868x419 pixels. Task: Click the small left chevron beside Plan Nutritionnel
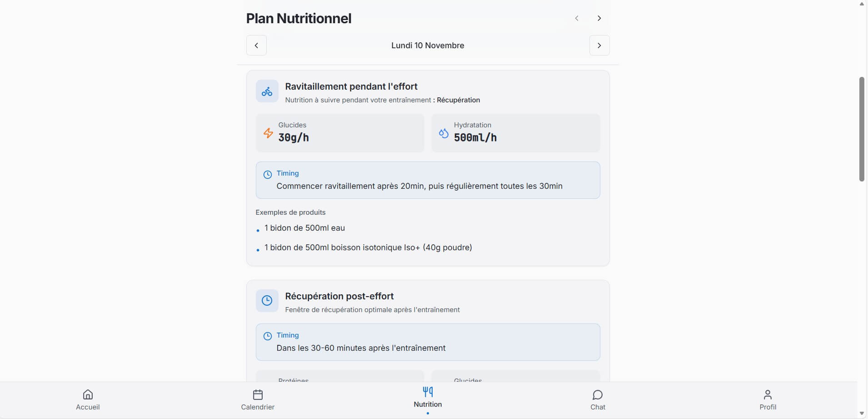coord(577,18)
